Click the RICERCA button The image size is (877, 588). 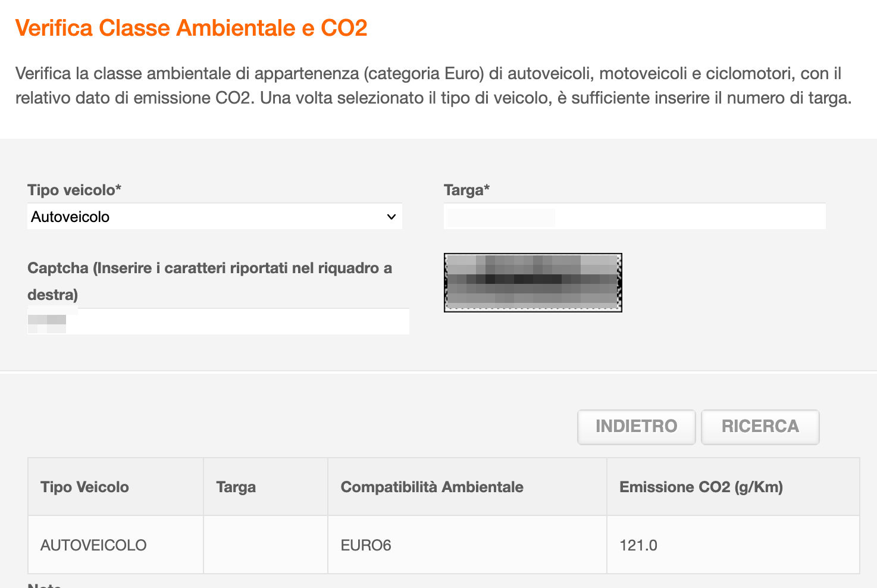click(760, 427)
